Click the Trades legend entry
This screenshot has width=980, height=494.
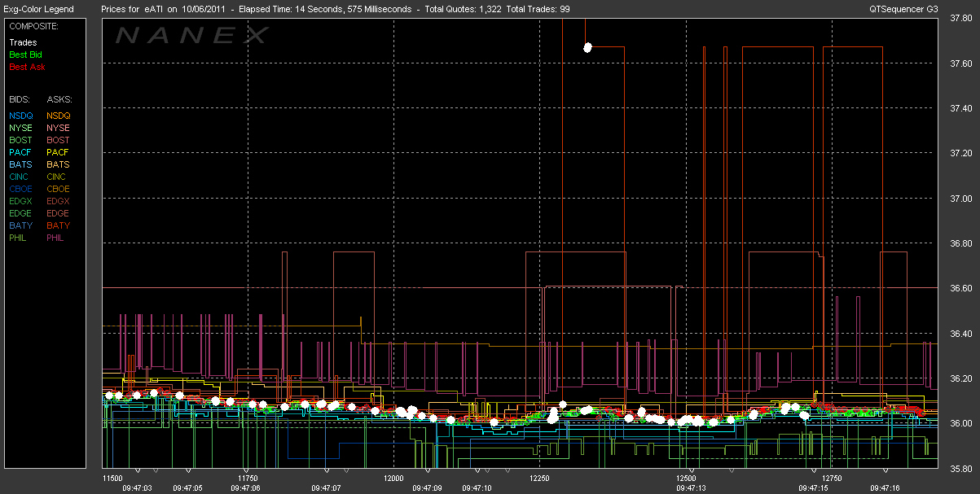coord(22,42)
